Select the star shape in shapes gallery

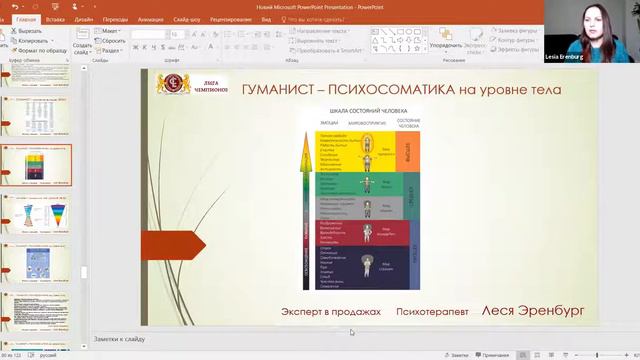[x=417, y=48]
